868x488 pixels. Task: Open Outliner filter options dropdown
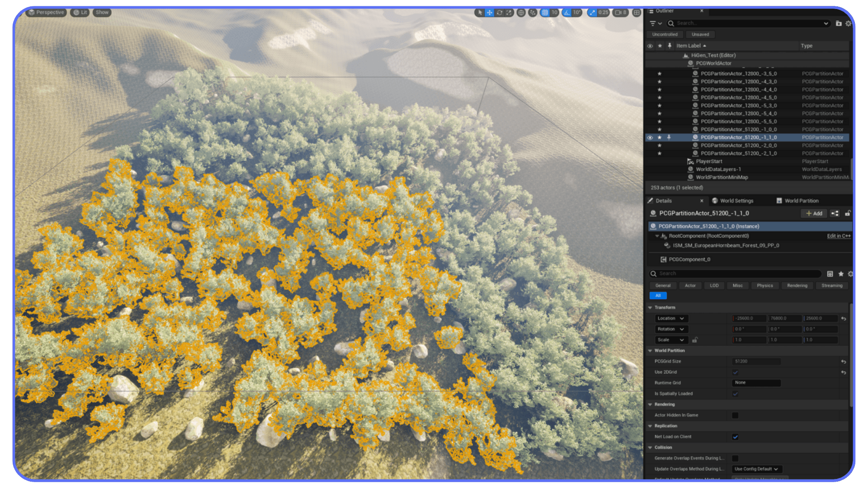click(x=656, y=23)
